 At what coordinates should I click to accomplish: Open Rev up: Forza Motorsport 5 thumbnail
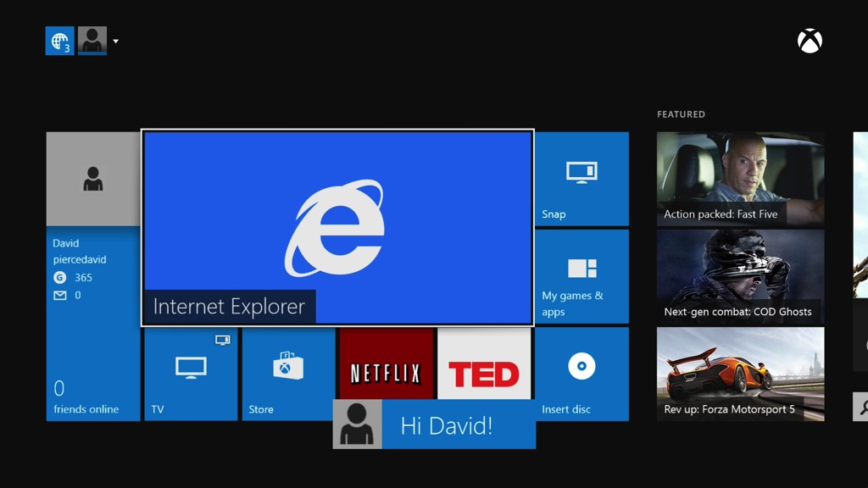(x=740, y=374)
